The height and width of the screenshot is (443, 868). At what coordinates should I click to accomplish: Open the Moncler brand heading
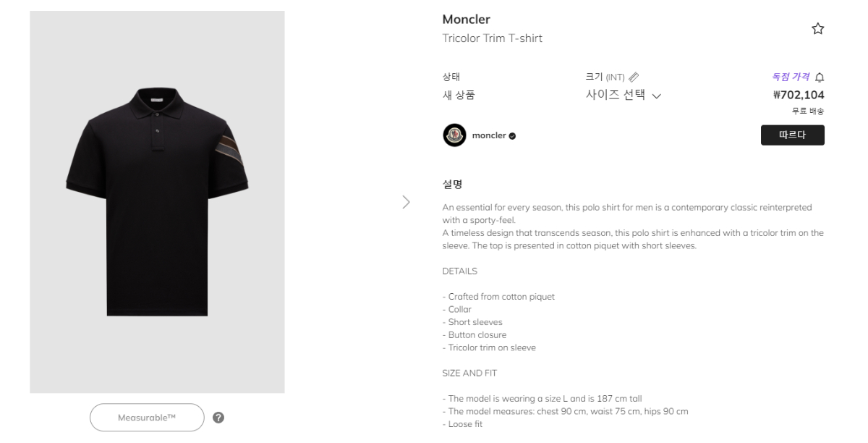pos(466,20)
